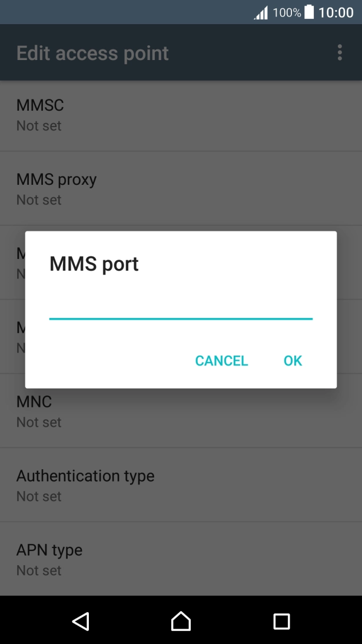Open the three-dot overflow menu
The width and height of the screenshot is (362, 644).
pos(340,52)
